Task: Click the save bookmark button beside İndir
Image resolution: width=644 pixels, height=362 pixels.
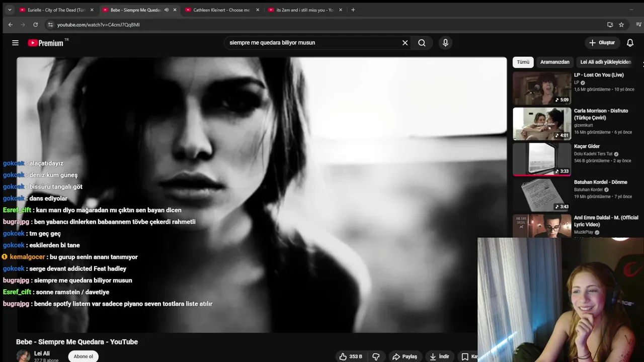Action: (x=468, y=356)
